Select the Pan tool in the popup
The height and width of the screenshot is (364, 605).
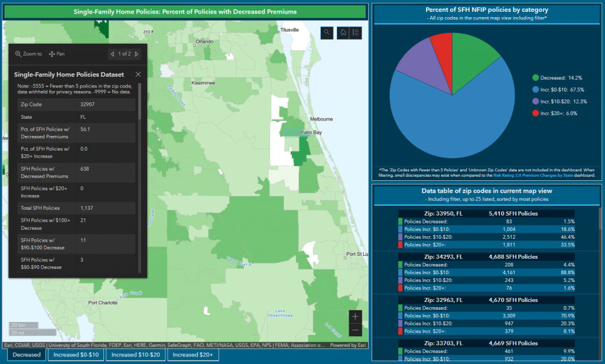click(x=57, y=54)
